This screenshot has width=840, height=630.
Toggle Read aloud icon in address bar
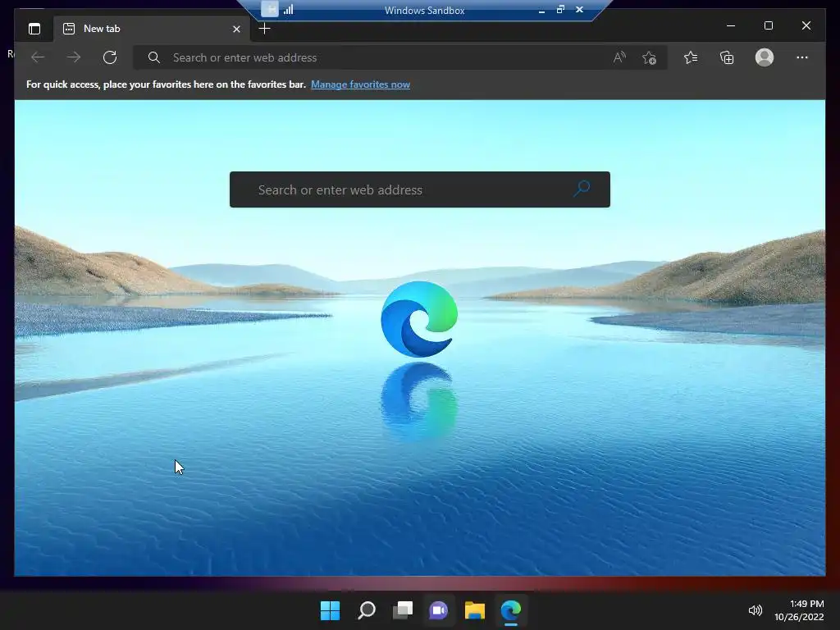coord(619,57)
